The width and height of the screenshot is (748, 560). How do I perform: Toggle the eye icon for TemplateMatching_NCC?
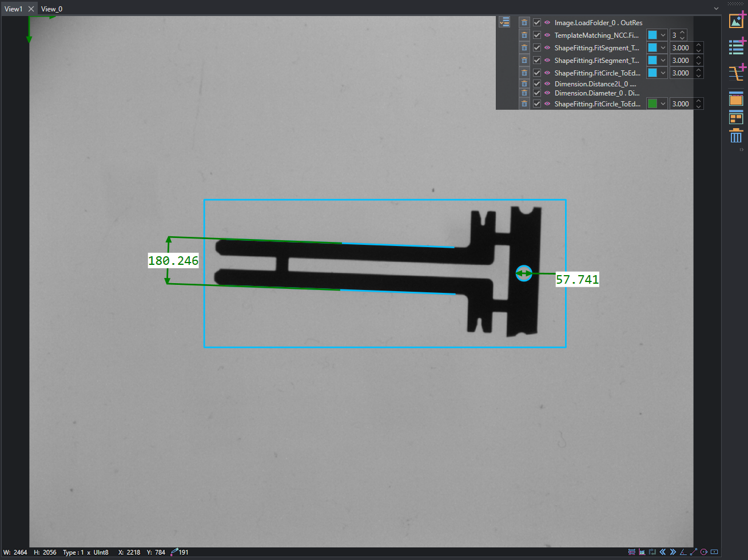tap(547, 35)
